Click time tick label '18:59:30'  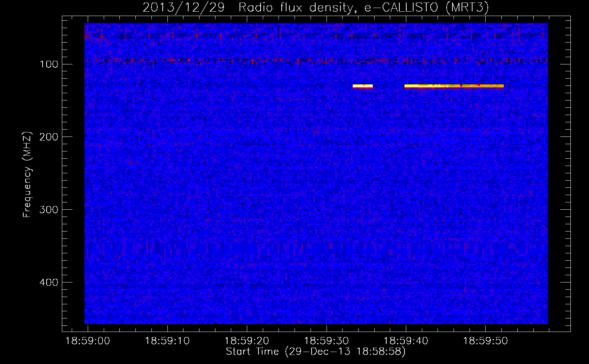pos(326,341)
